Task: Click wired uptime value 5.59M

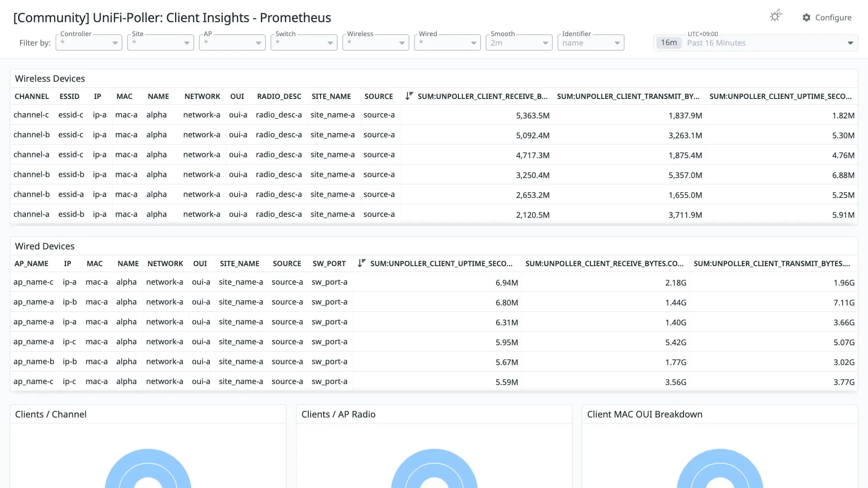Action: pos(506,382)
